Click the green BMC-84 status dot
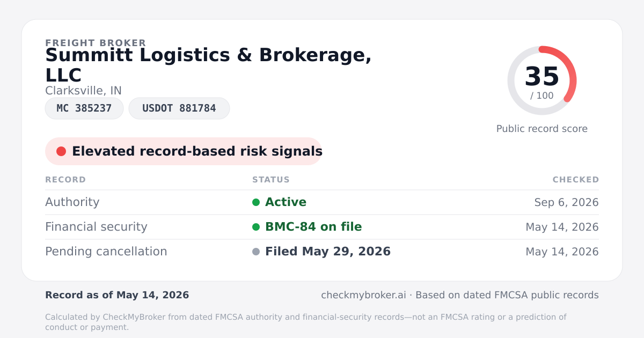 (256, 227)
